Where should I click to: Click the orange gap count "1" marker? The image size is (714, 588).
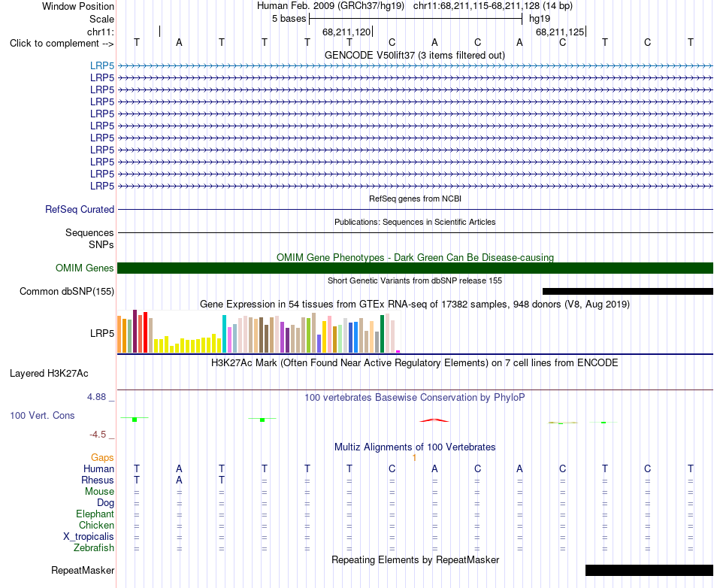pyautogui.click(x=414, y=458)
